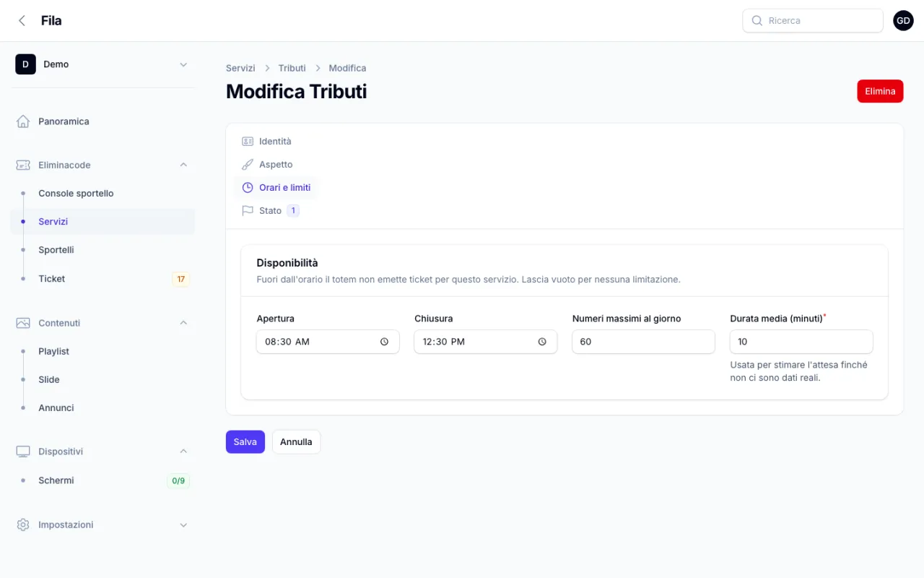Click the Contenuti image icon
Viewport: 924px width, 578px height.
[x=23, y=323]
